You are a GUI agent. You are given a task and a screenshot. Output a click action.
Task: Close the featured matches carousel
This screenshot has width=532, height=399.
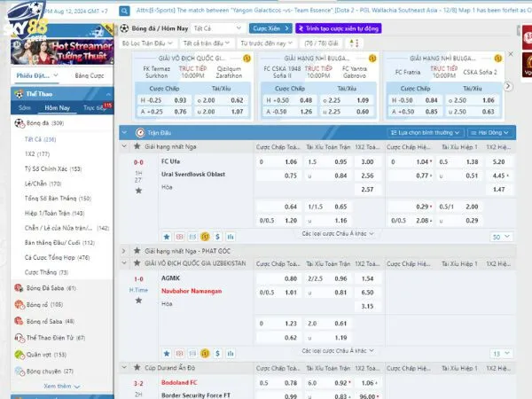point(511,54)
